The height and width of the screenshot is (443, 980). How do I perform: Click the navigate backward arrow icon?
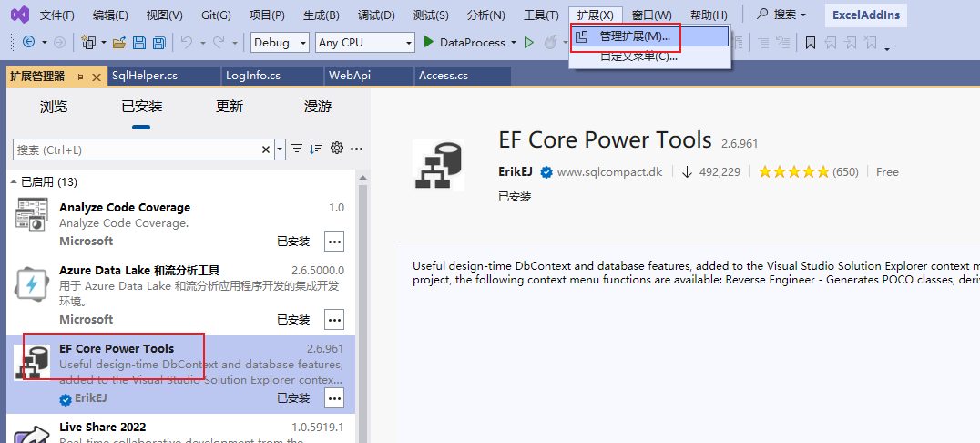(x=28, y=43)
